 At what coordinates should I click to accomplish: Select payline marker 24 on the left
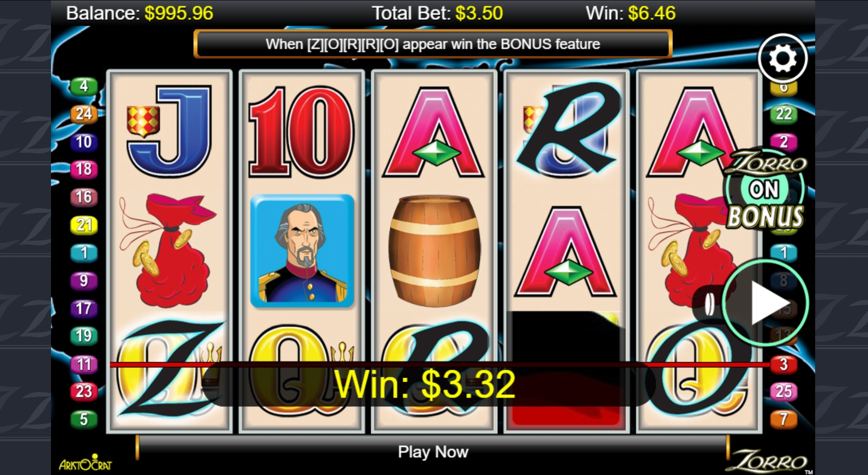click(84, 114)
